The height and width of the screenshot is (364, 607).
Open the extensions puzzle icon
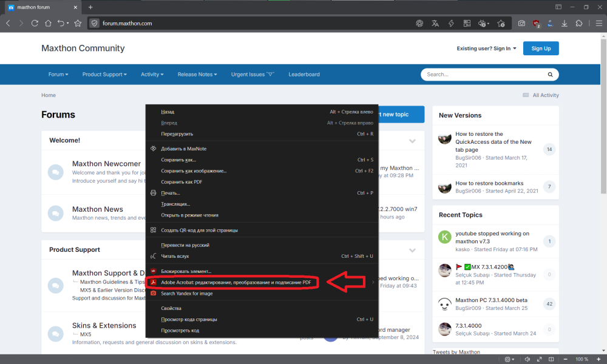pyautogui.click(x=579, y=23)
